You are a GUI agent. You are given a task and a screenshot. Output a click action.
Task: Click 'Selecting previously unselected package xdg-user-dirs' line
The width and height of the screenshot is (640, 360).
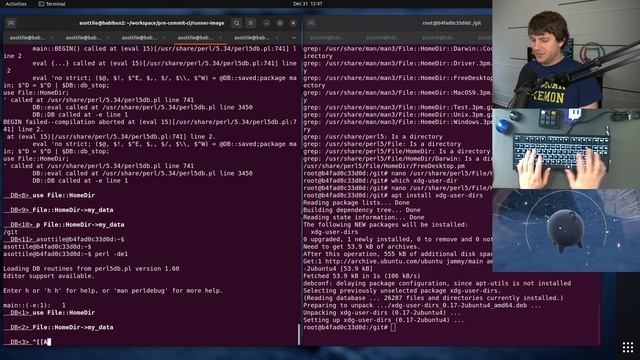402,291
